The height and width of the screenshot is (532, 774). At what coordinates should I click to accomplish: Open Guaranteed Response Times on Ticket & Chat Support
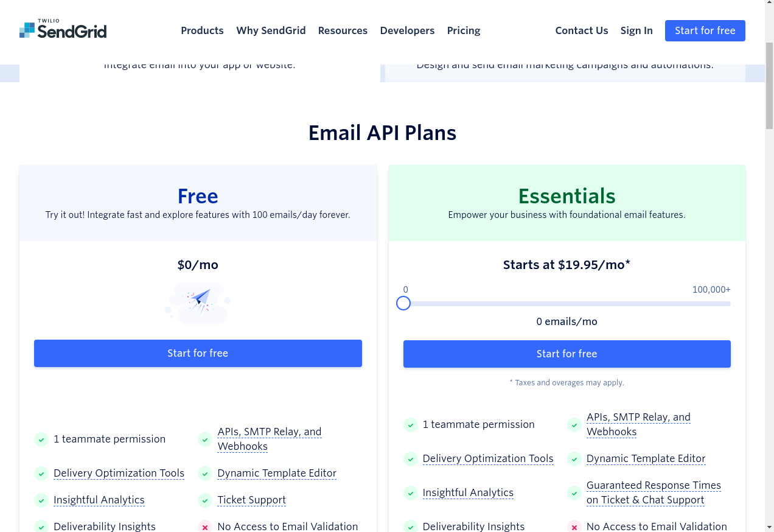pyautogui.click(x=654, y=492)
